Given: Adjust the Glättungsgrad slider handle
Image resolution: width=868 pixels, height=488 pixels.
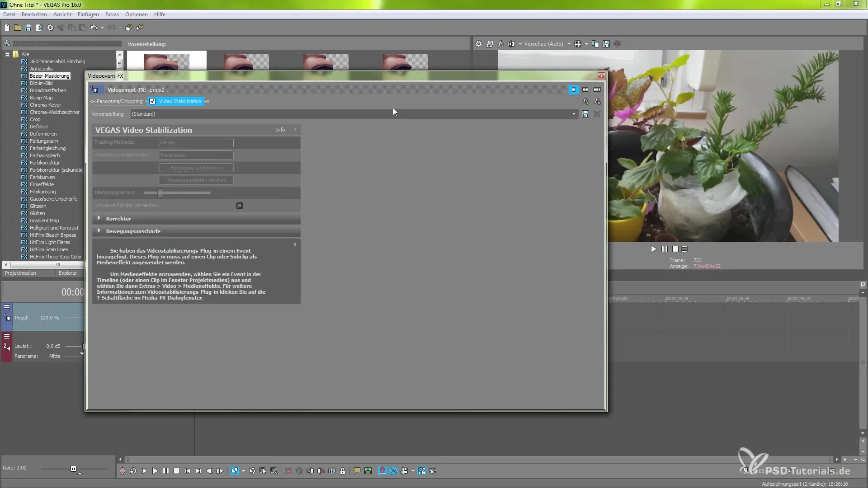Looking at the screenshot, I should [x=160, y=193].
